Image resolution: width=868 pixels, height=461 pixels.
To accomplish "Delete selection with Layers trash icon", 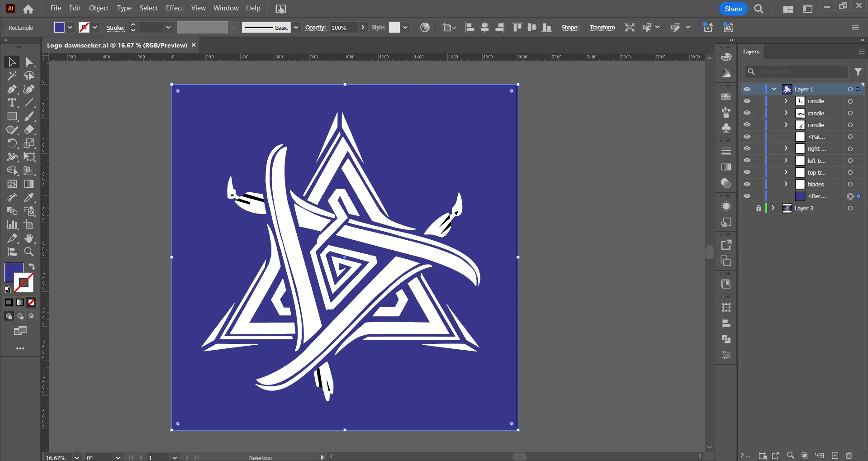I will 849,456.
